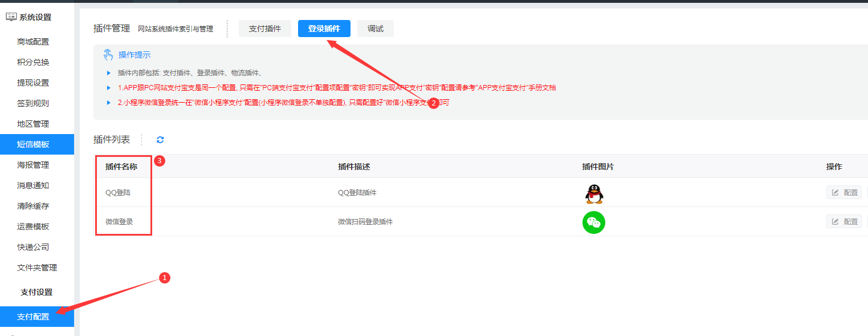Open 支付配置 under 支付设置
Screen dimensions: 868x336
(33, 317)
